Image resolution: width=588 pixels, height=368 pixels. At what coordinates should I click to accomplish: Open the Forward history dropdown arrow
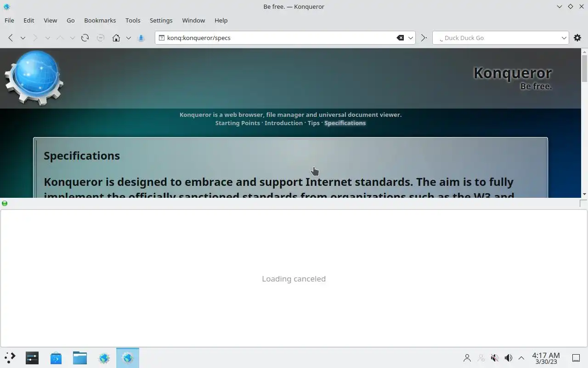click(47, 38)
